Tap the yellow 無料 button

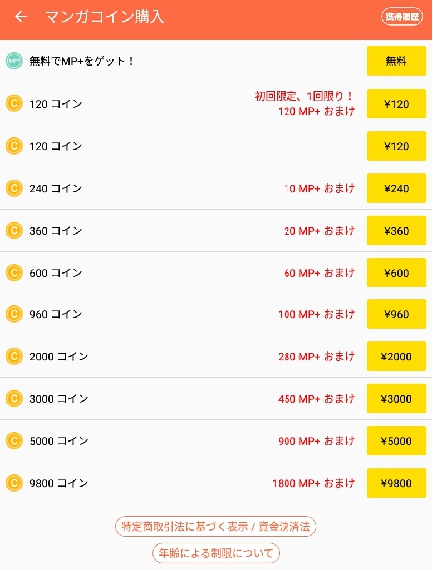pos(396,61)
